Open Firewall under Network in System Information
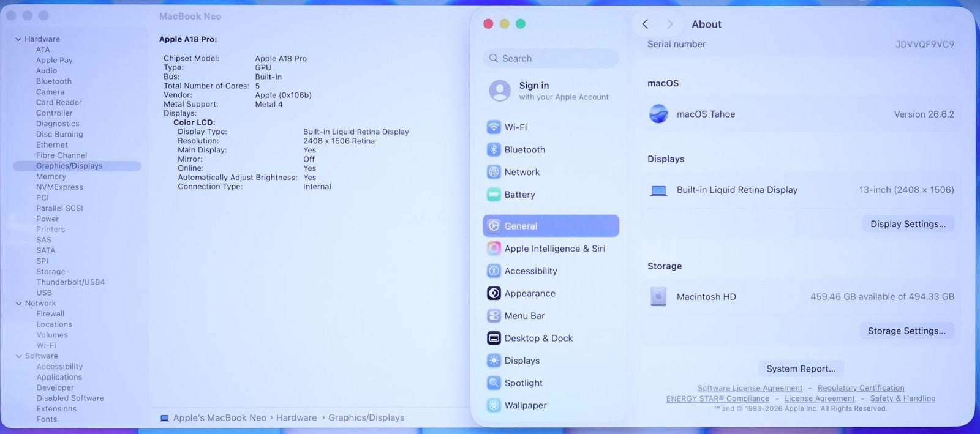Image resolution: width=980 pixels, height=434 pixels. coord(50,314)
